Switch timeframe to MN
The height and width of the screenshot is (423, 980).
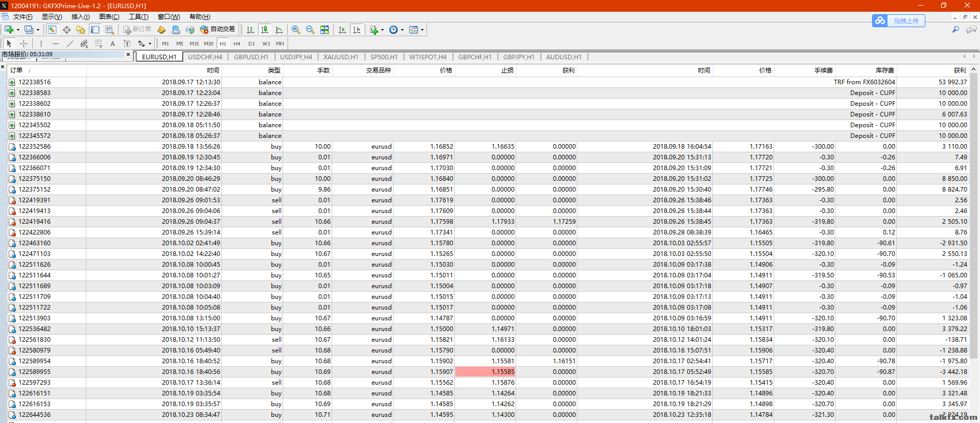280,43
